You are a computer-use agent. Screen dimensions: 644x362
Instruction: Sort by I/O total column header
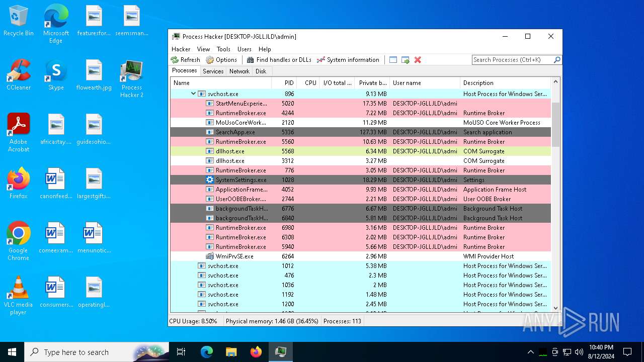click(x=337, y=83)
